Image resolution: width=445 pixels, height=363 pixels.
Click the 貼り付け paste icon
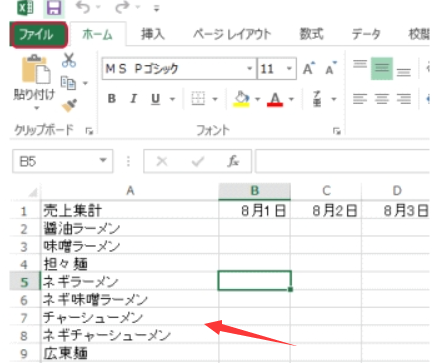tap(36, 70)
